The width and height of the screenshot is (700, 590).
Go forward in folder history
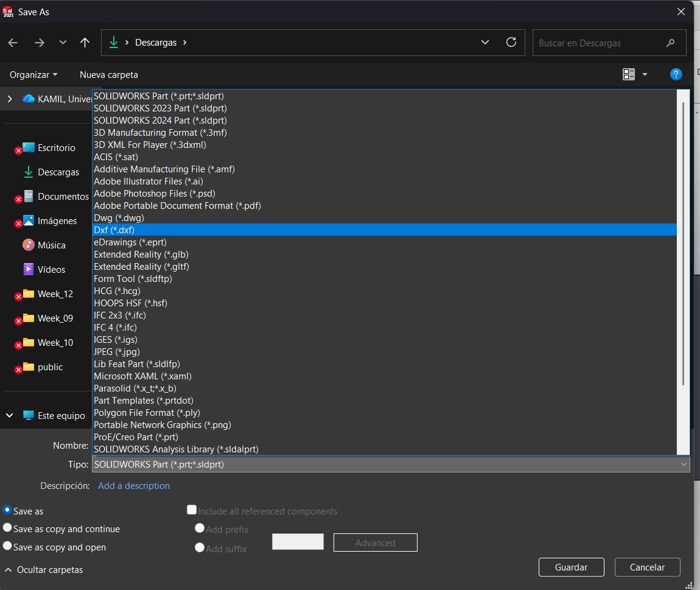pos(40,43)
